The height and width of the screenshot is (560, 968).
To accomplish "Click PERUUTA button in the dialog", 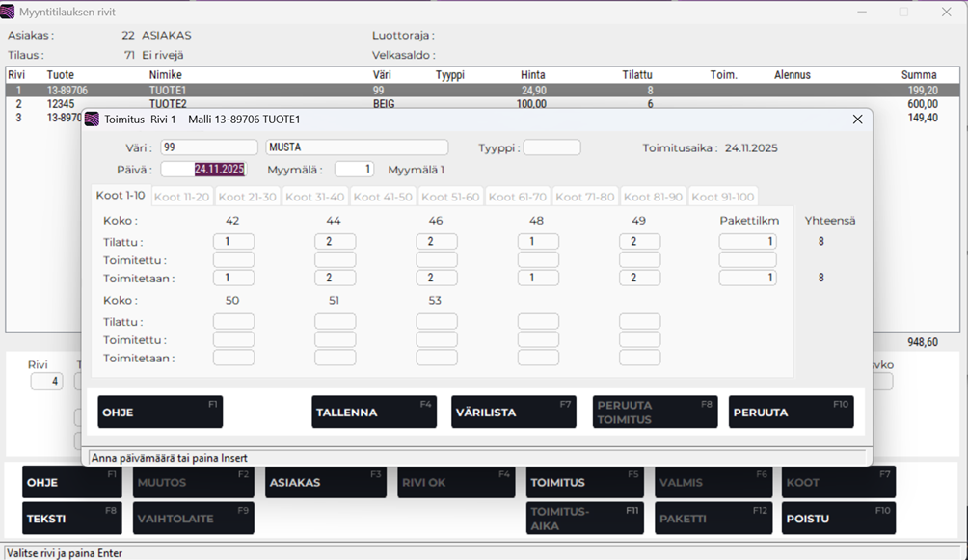I will [x=791, y=413].
